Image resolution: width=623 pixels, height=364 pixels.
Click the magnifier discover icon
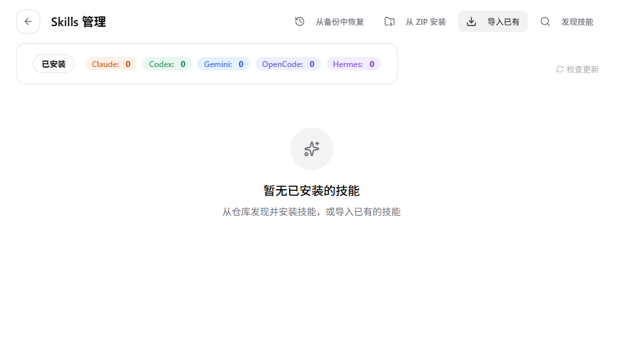pos(545,21)
